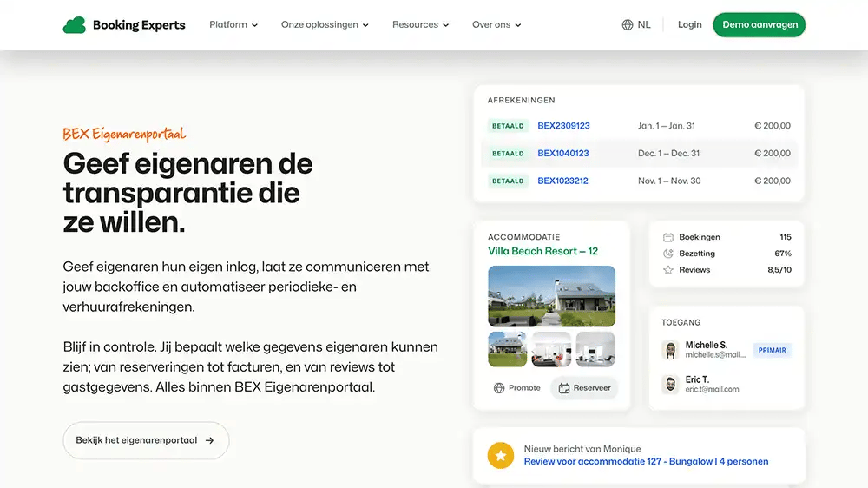The width and height of the screenshot is (868, 488).
Task: Click the yellow star review icon
Action: tap(500, 455)
